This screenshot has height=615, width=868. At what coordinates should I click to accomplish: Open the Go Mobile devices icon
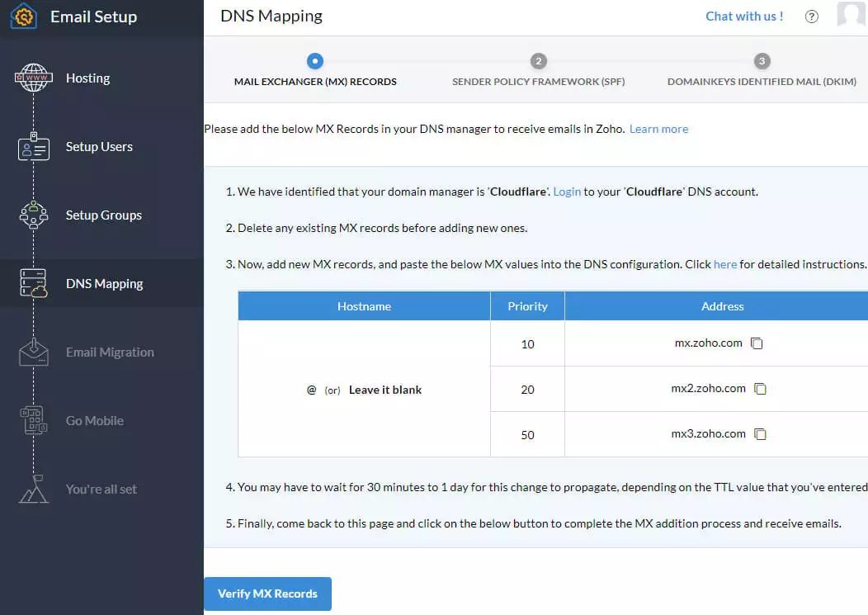click(x=34, y=421)
